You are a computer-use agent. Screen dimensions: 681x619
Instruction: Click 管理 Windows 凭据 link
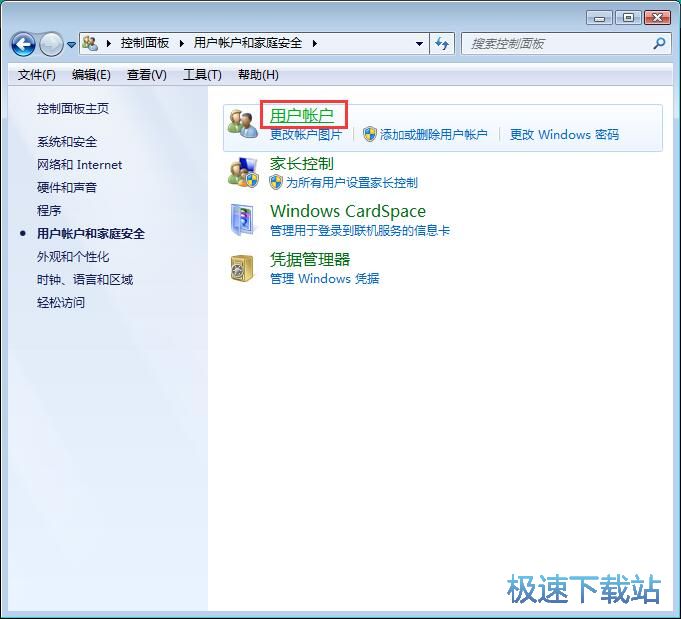coord(324,278)
